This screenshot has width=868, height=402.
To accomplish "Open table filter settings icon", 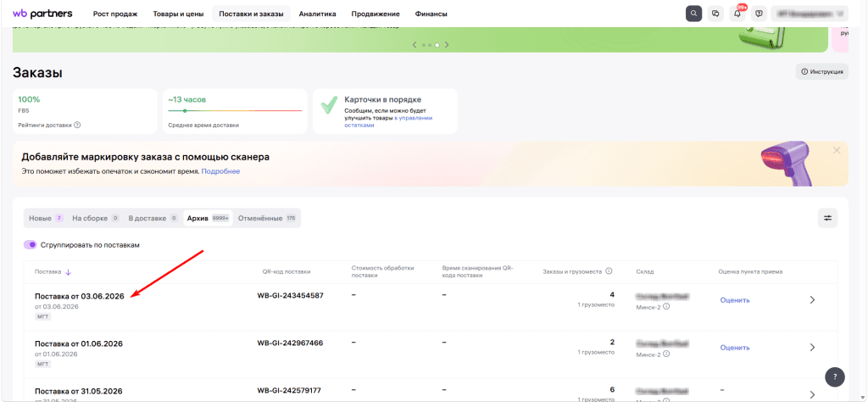I will (827, 218).
